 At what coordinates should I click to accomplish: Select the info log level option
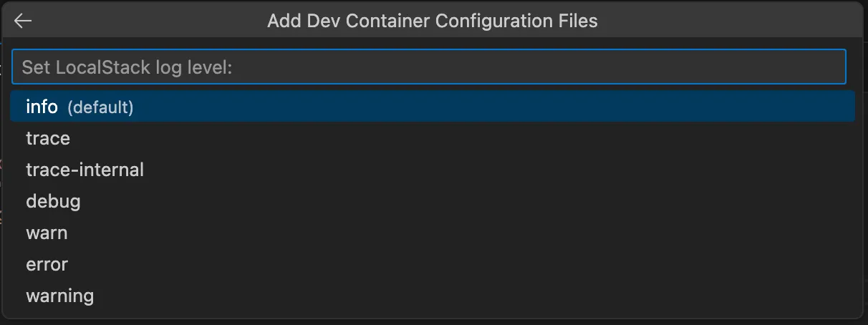42,107
